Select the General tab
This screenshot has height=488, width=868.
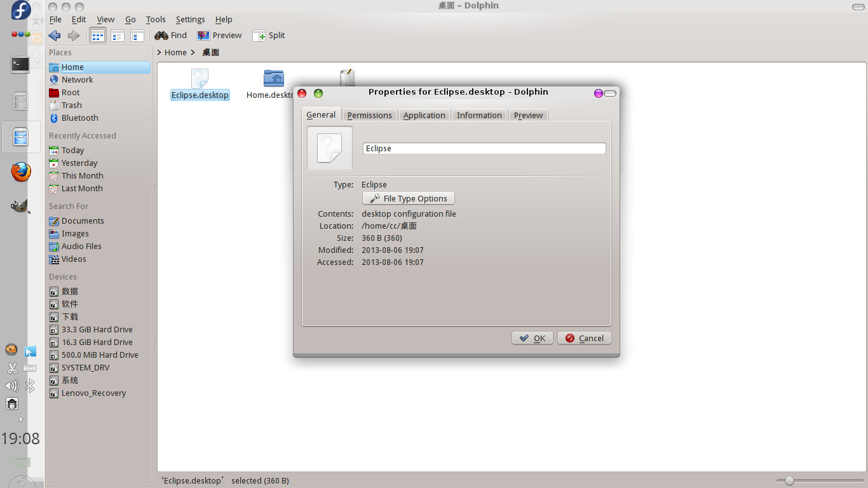[x=321, y=114]
